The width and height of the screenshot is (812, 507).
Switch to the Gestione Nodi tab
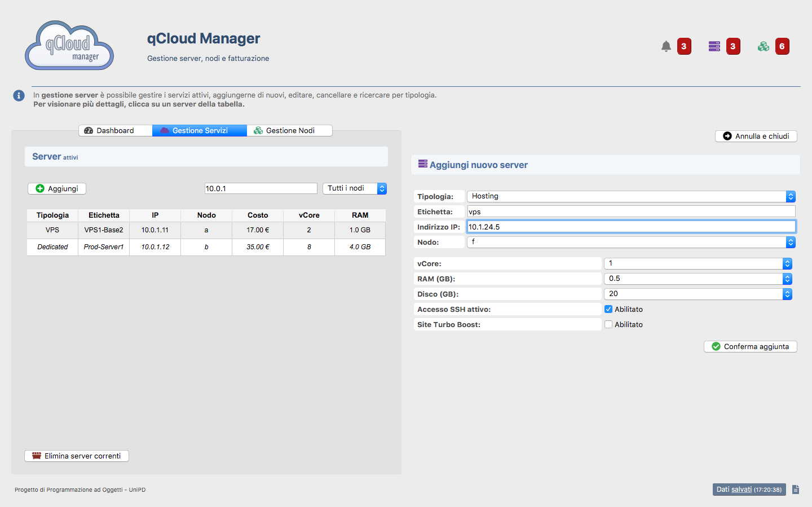coord(290,130)
